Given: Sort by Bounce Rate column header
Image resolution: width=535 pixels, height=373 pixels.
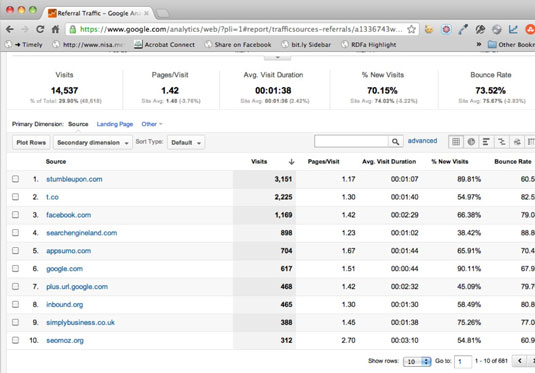Looking at the screenshot, I should point(513,162).
